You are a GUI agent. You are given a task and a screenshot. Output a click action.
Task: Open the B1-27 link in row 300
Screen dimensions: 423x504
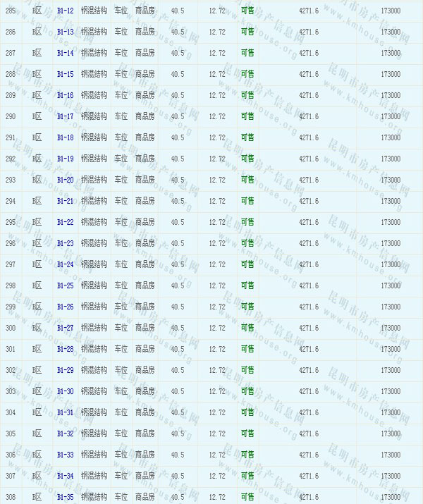click(x=65, y=328)
